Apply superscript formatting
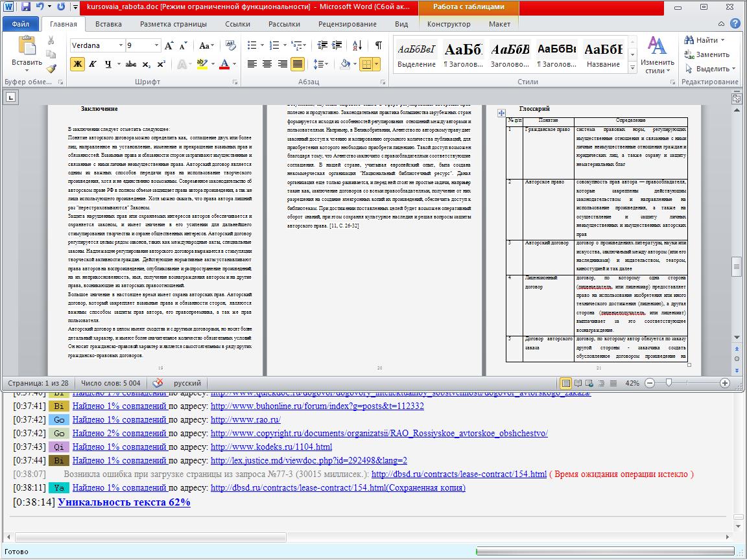 click(161, 64)
